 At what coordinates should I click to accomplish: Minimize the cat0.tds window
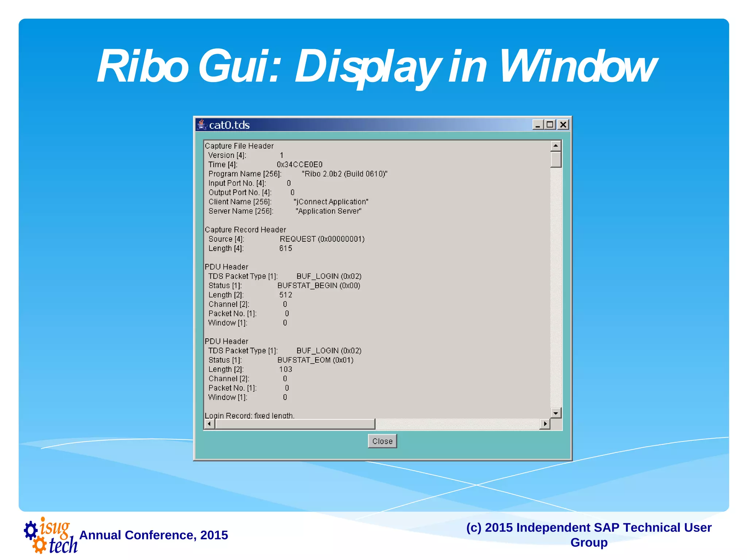(x=538, y=125)
